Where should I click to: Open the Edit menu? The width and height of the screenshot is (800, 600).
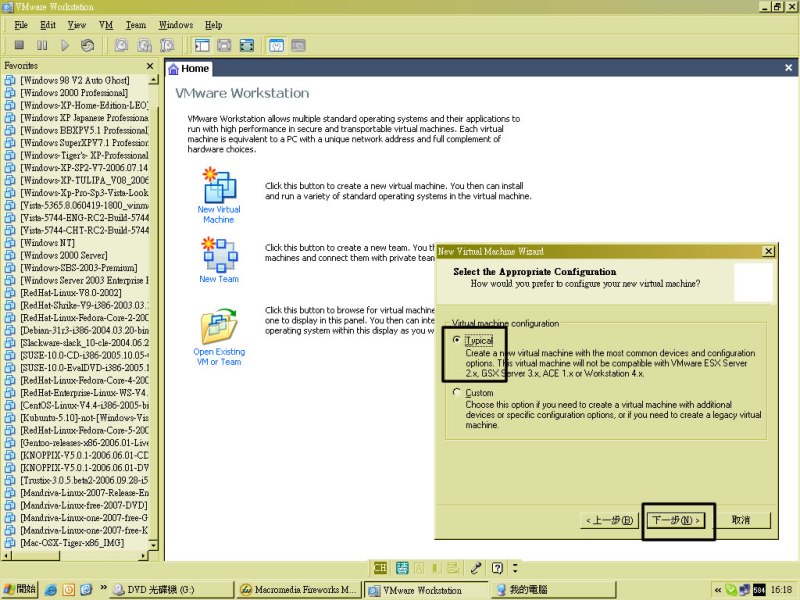click(x=48, y=25)
